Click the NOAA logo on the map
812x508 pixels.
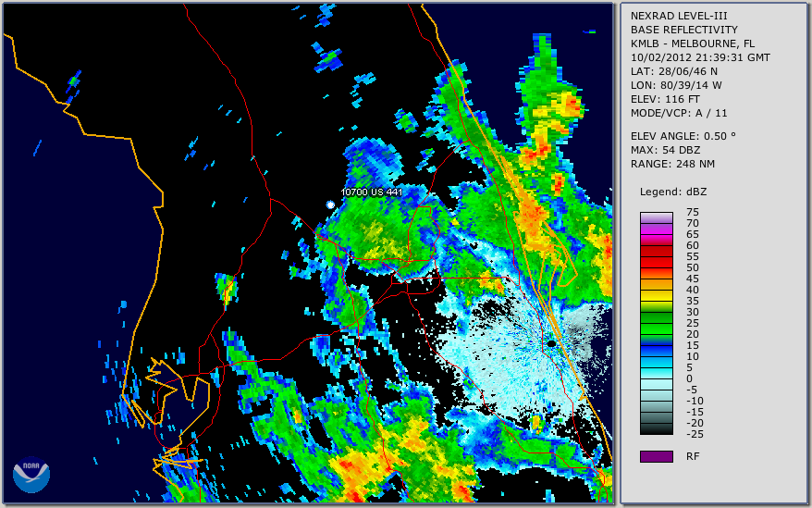click(x=31, y=475)
